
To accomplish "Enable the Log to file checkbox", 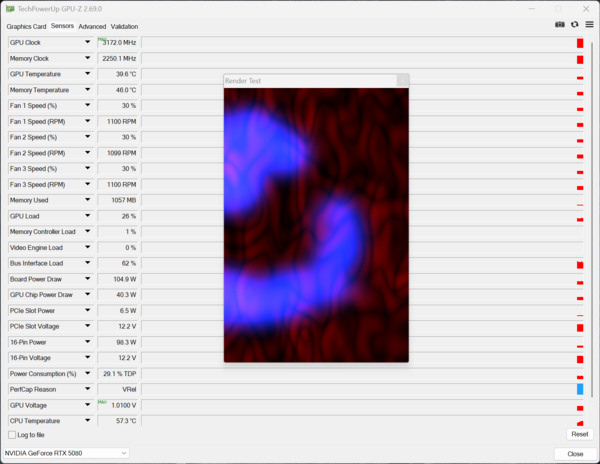I will pos(12,435).
